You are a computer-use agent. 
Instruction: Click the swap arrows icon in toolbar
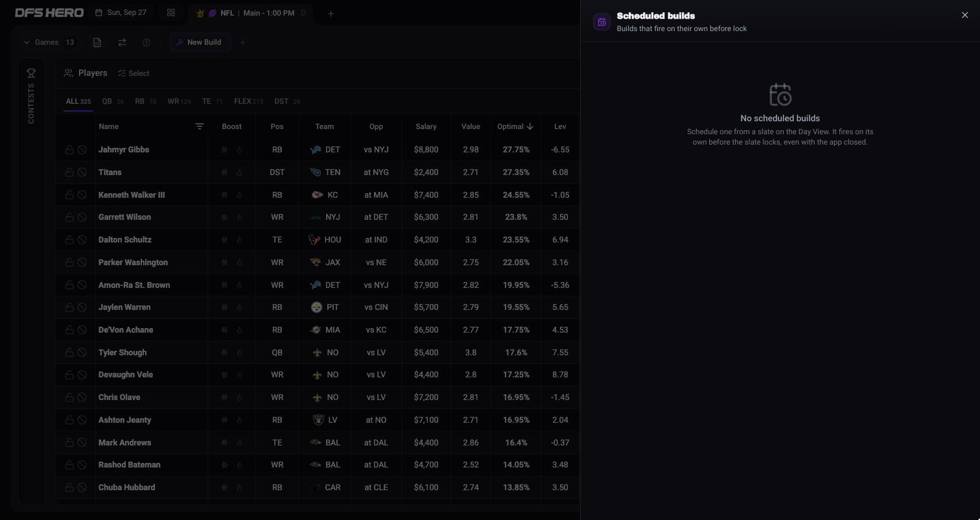point(122,42)
